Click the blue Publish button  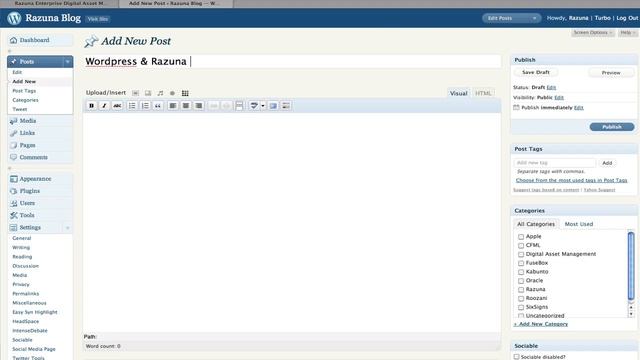click(612, 127)
